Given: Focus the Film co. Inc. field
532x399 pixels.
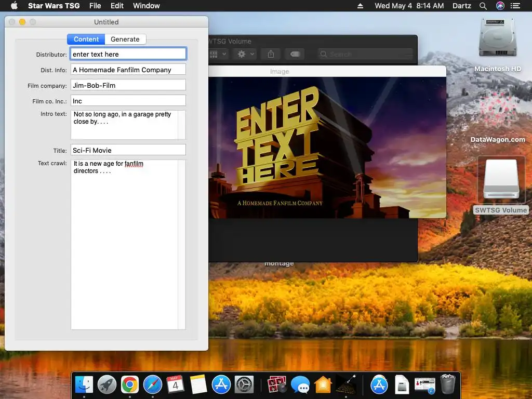Looking at the screenshot, I should (x=128, y=101).
